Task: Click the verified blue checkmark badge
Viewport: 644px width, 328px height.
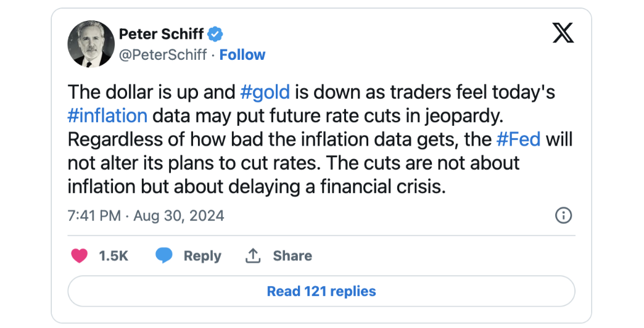Action: click(215, 34)
